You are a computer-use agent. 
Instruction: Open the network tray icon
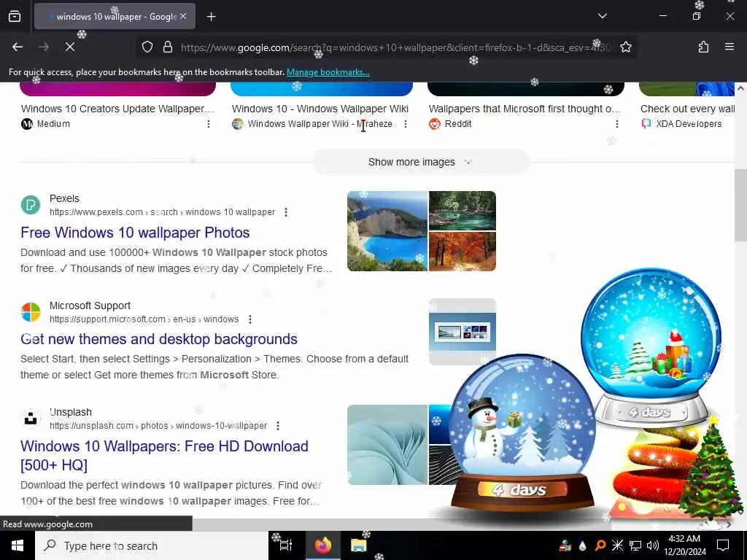(635, 545)
